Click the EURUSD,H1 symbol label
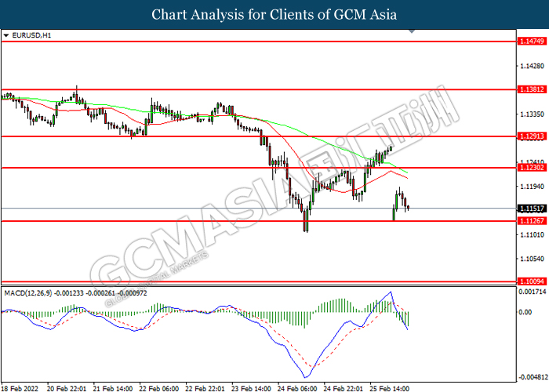This screenshot has width=549, height=392. (31, 35)
